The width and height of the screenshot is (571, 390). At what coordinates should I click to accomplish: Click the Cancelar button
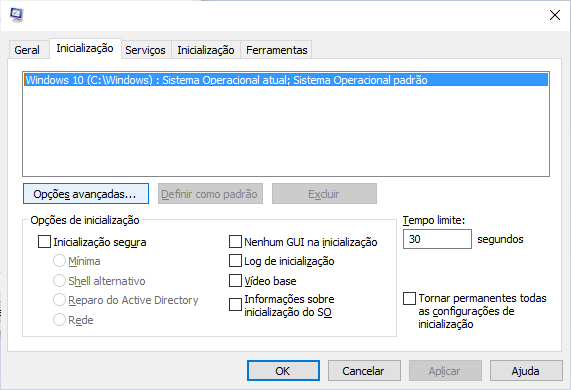(x=364, y=371)
